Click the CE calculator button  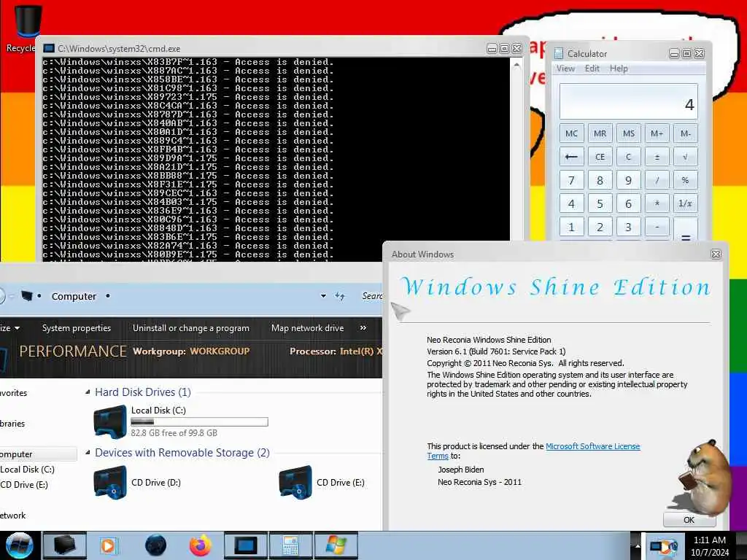pos(600,157)
